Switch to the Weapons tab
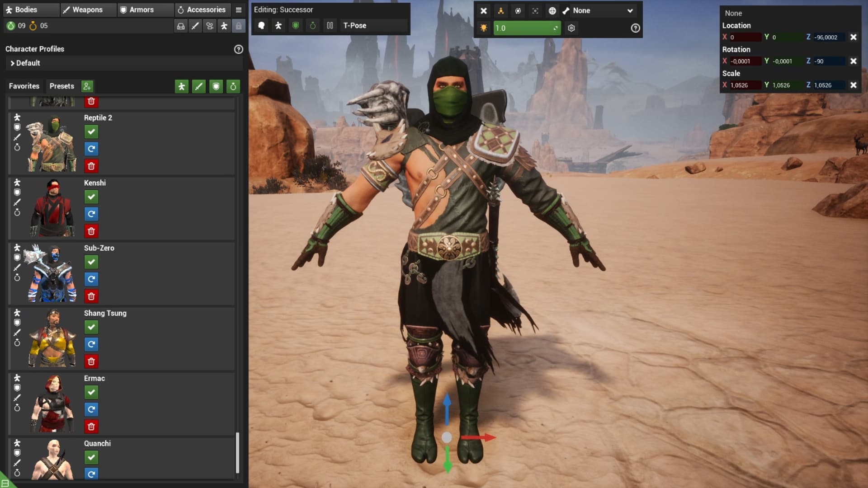Image resolution: width=868 pixels, height=488 pixels. tap(87, 10)
